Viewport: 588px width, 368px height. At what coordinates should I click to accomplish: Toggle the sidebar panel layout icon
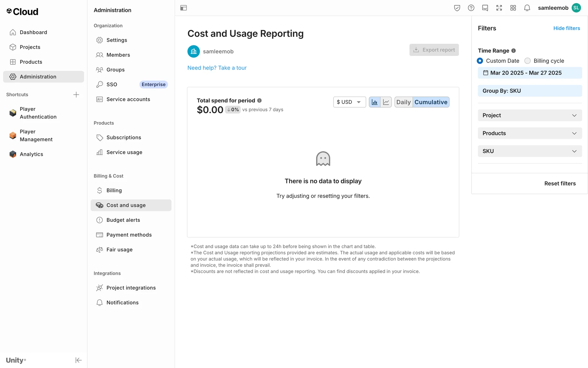point(183,8)
